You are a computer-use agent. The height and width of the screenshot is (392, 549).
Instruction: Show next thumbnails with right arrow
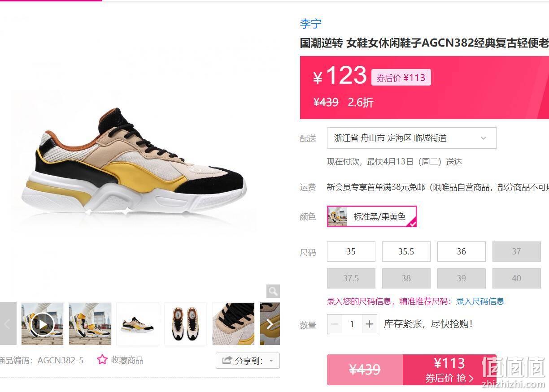pos(270,324)
